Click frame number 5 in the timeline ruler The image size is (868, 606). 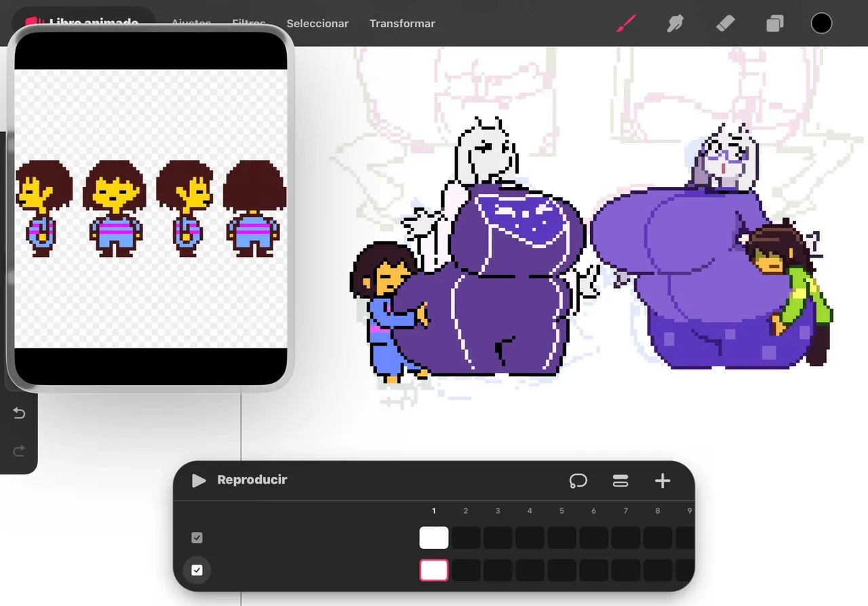point(561,511)
